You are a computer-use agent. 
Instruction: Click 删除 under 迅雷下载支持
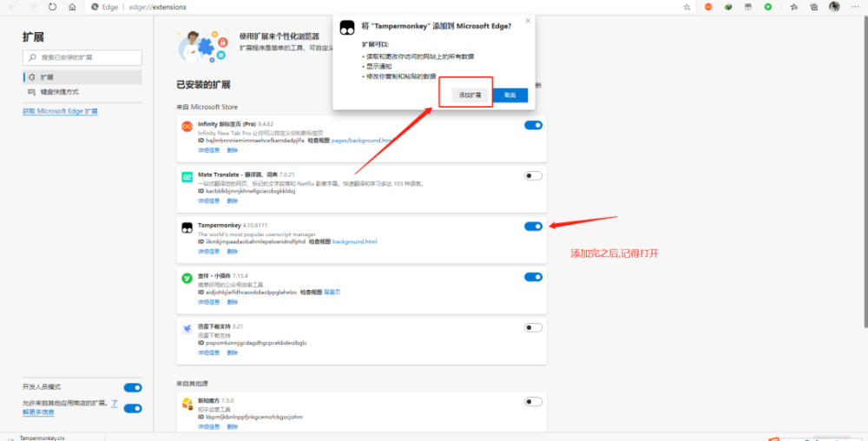[x=232, y=352]
